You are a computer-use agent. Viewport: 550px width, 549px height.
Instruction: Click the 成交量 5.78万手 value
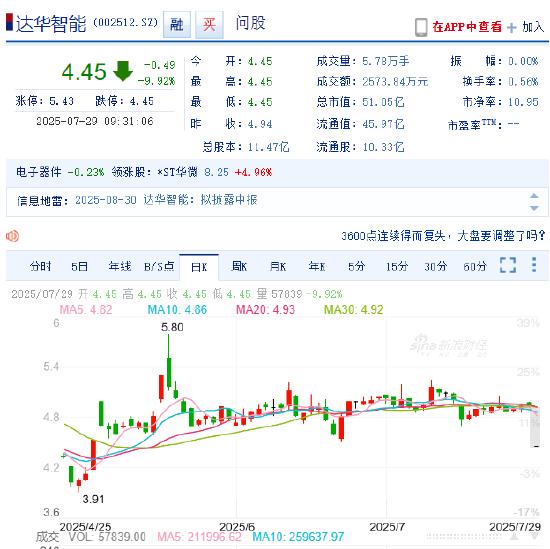[385, 61]
